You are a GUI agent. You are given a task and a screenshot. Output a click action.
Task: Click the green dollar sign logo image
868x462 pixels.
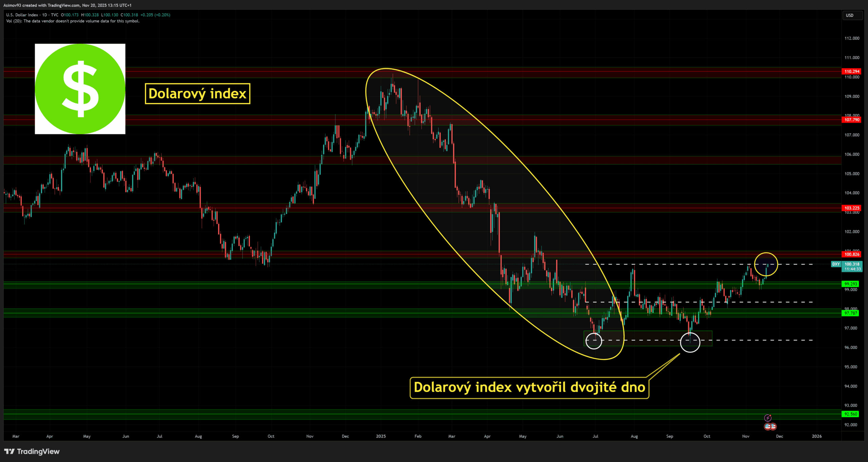(80, 89)
